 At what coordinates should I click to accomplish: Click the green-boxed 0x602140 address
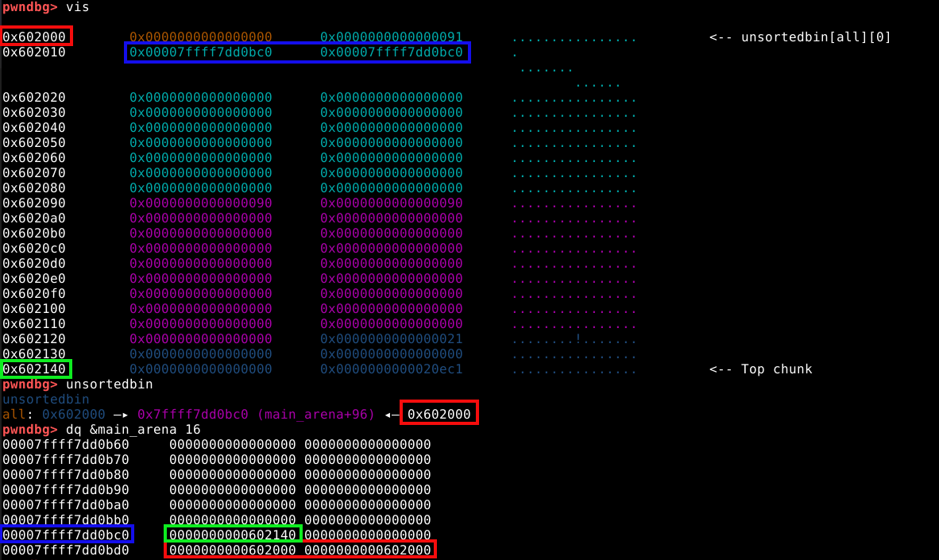point(37,369)
